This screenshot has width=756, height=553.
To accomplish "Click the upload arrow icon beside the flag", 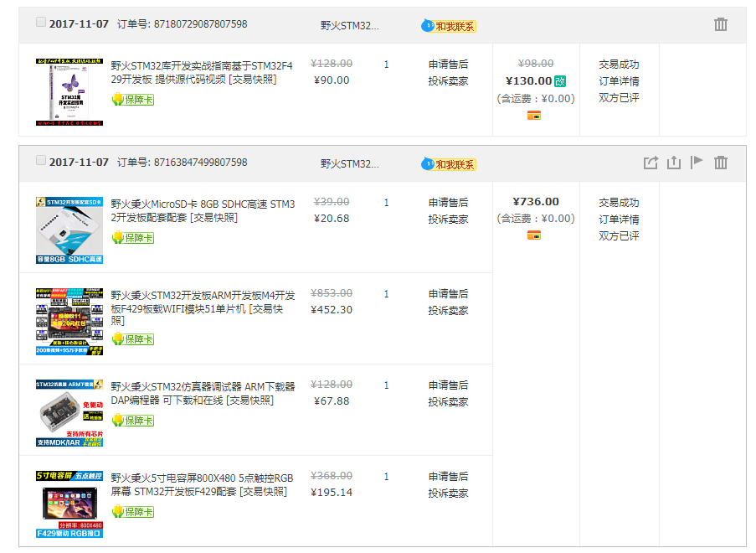I will [673, 163].
